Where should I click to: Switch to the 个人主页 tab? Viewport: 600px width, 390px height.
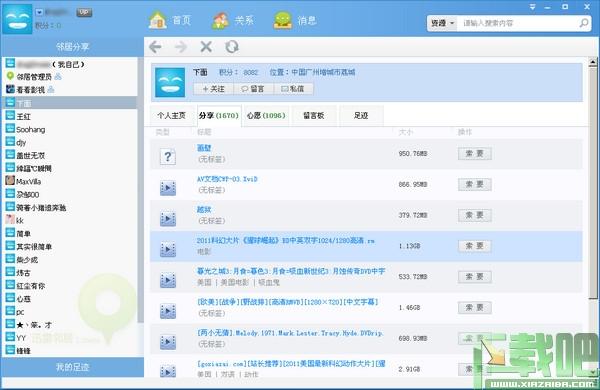171,115
